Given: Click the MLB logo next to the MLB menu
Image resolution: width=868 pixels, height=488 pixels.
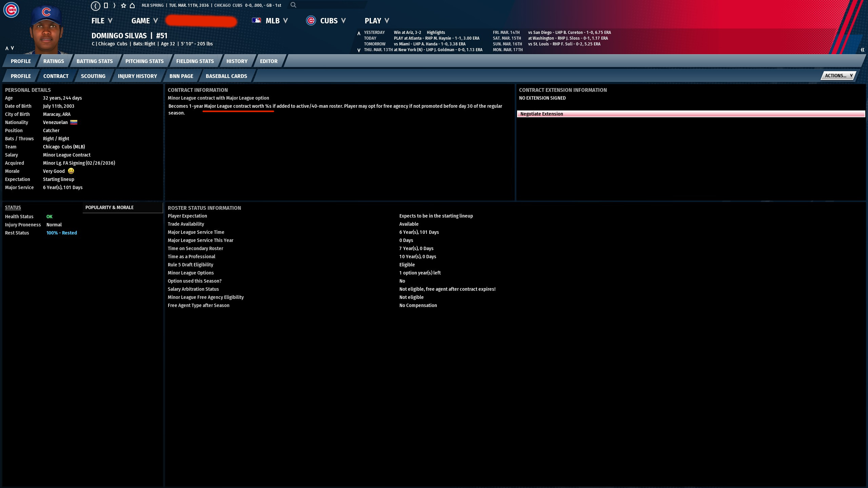Looking at the screenshot, I should pos(256,21).
